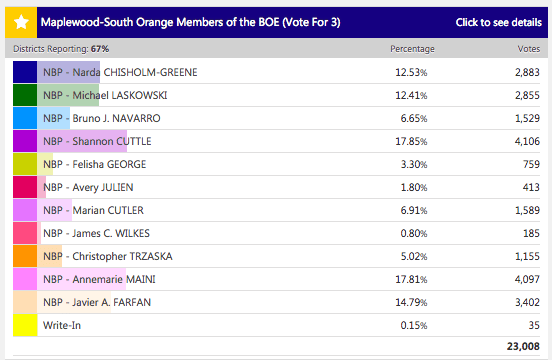The image size is (552, 360).
Task: Select the dark blue Chisholm-Greene swatch
Action: point(25,72)
